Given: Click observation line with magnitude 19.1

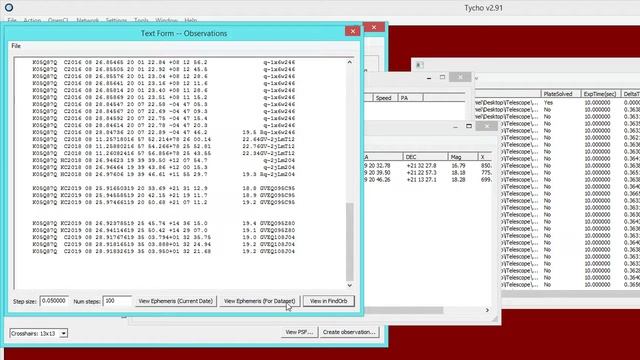Looking at the screenshot, I should coord(164,230).
